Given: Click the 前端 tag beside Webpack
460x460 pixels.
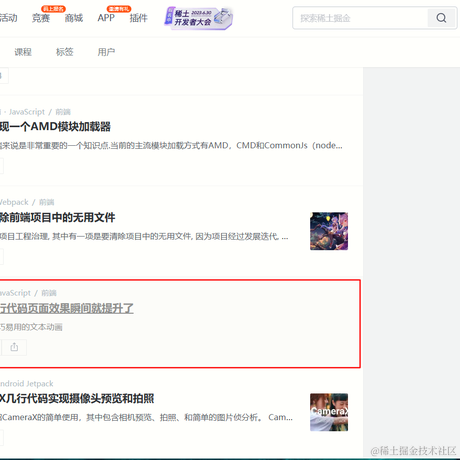Looking at the screenshot, I should [47, 202].
